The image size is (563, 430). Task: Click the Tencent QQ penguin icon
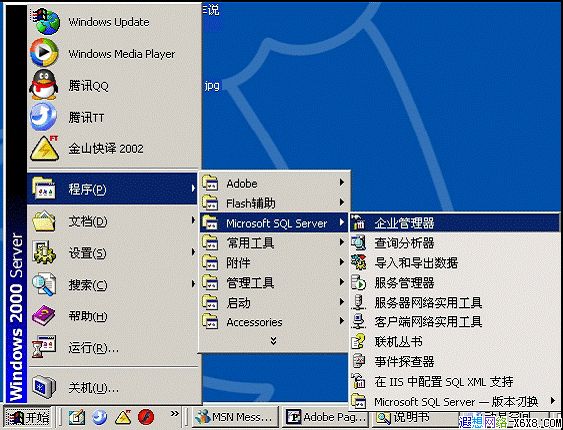tap(44, 85)
